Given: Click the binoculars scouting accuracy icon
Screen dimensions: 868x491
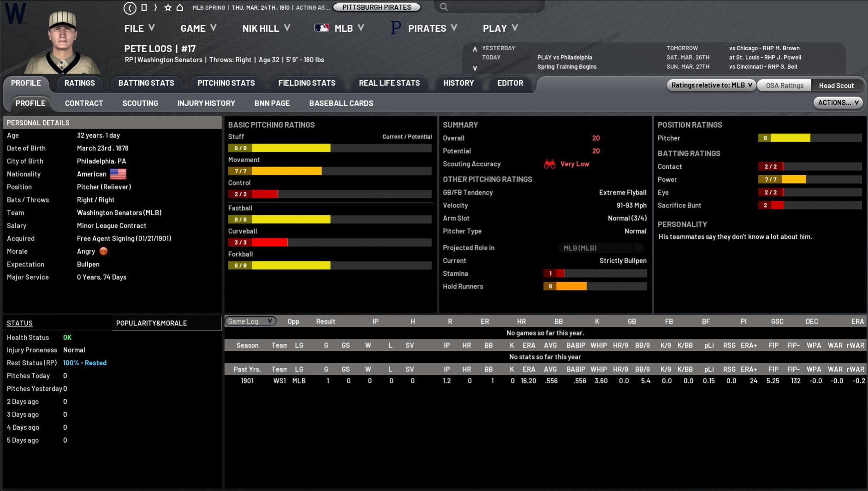Looking at the screenshot, I should pyautogui.click(x=549, y=164).
